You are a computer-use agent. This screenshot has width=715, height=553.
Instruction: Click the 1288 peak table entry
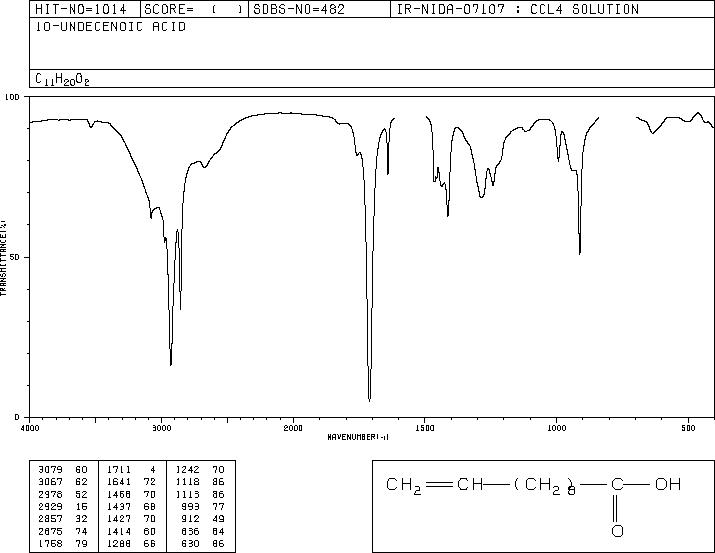click(119, 543)
